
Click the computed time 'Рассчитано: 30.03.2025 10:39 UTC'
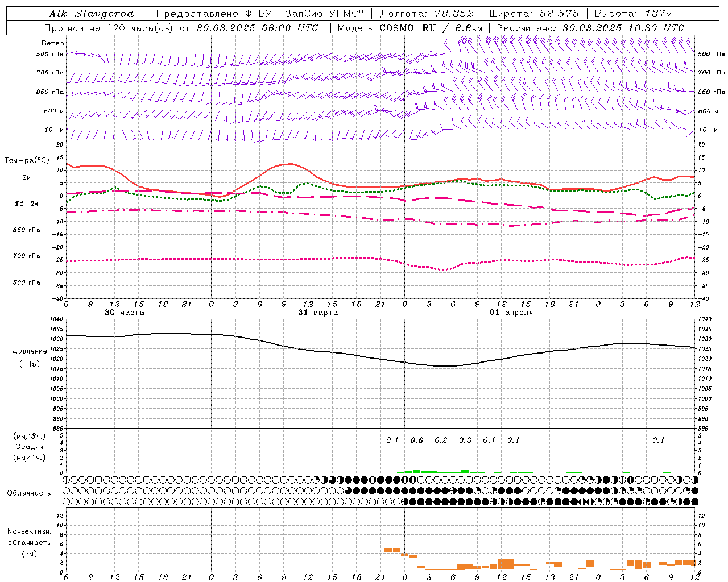(x=590, y=28)
